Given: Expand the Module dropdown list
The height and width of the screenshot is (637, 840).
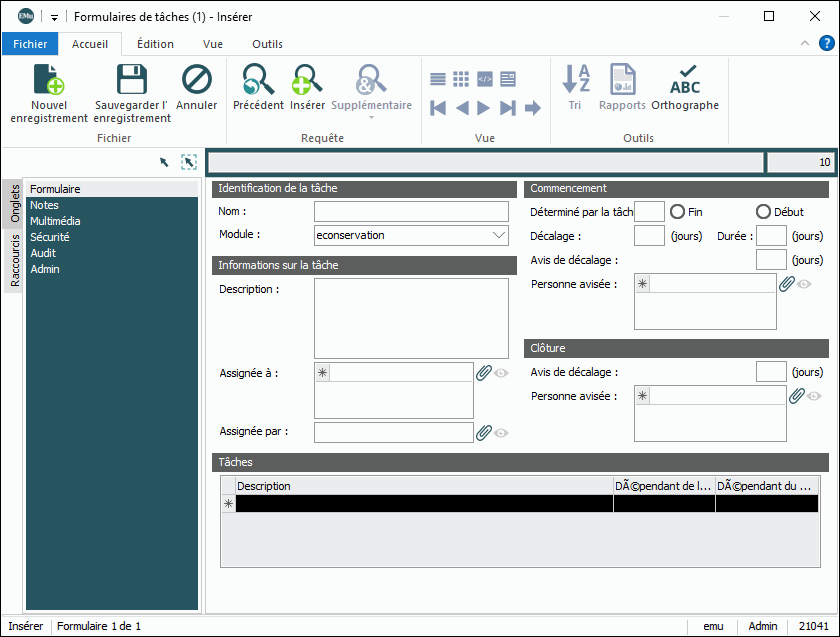Looking at the screenshot, I should (x=500, y=236).
